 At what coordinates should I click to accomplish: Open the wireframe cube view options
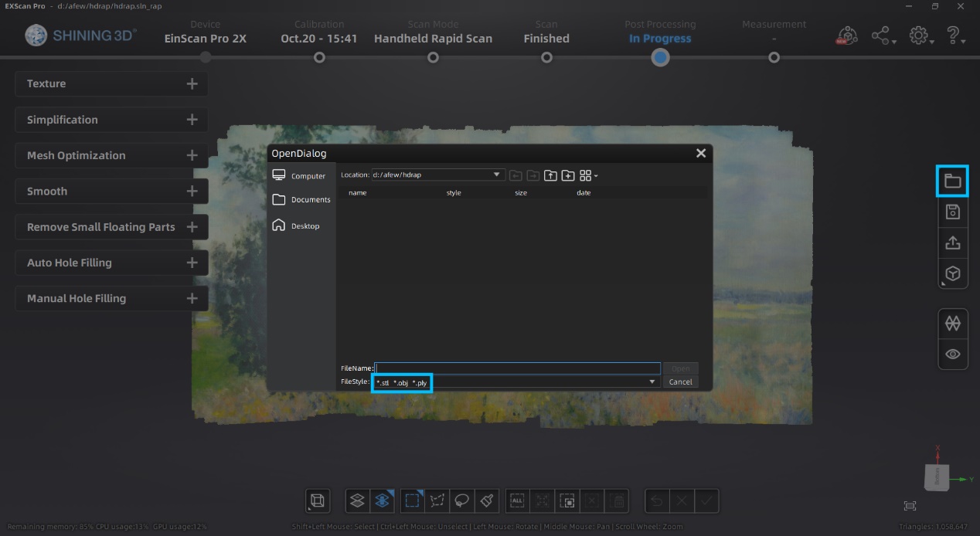point(317,500)
